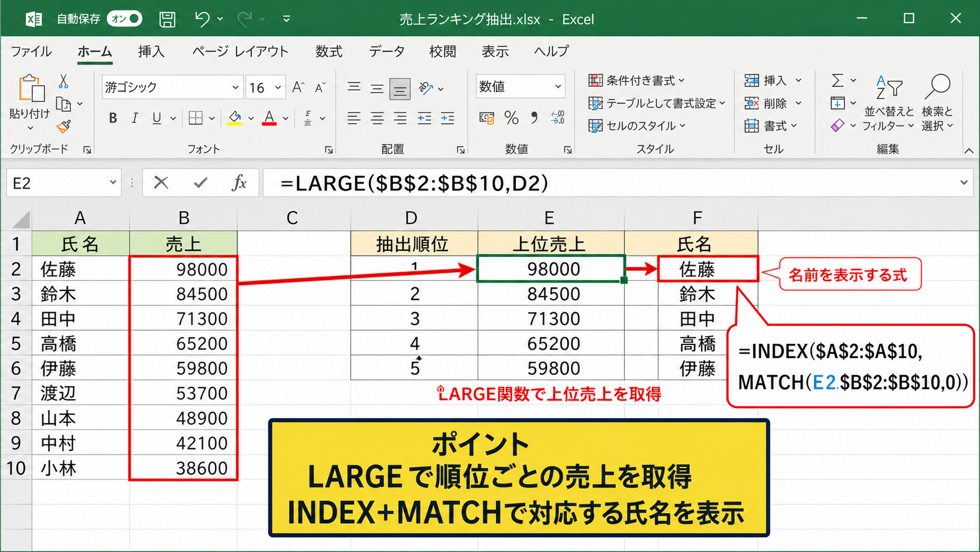980x552 pixels.
Task: Click the Undo arrow icon
Action: (x=202, y=19)
